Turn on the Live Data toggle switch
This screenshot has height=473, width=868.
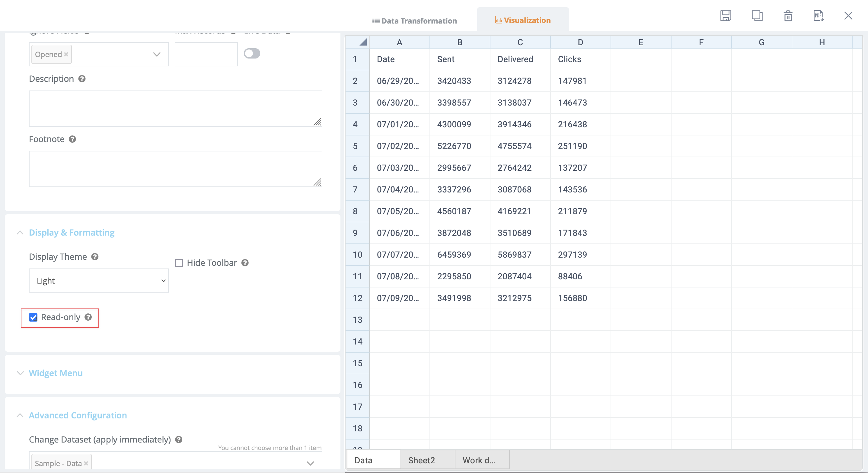252,54
